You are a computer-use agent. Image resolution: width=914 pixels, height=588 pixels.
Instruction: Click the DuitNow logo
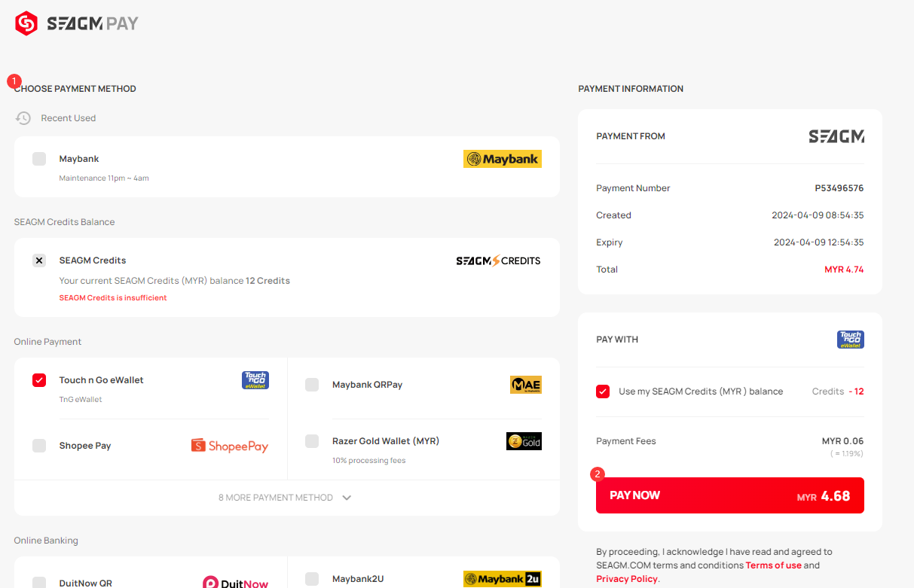[236, 583]
